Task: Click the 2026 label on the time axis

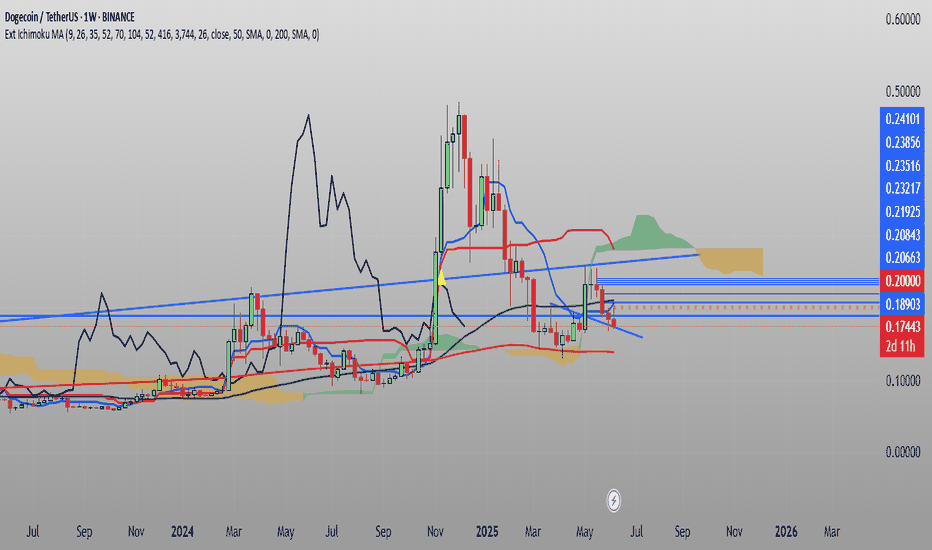Action: coord(786,532)
